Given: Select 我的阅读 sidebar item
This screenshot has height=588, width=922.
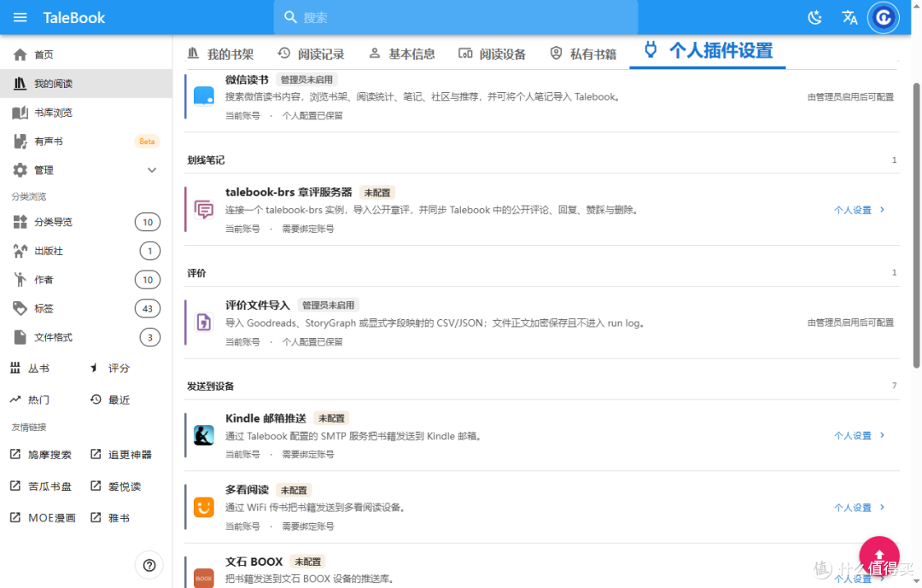Looking at the screenshot, I should point(86,84).
